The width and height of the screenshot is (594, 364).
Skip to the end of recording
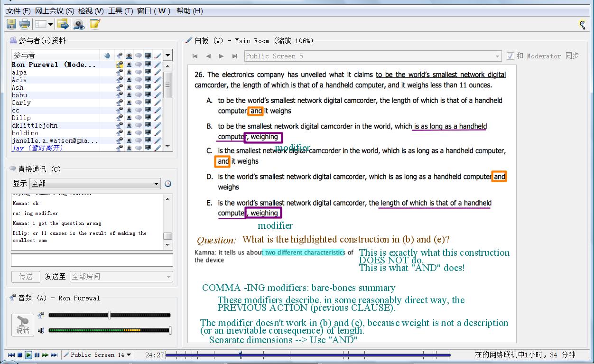54,355
